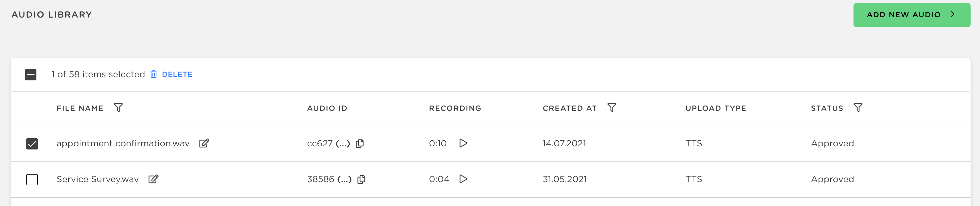Click the Audio ID column header
The width and height of the screenshot is (980, 206).
tap(327, 108)
